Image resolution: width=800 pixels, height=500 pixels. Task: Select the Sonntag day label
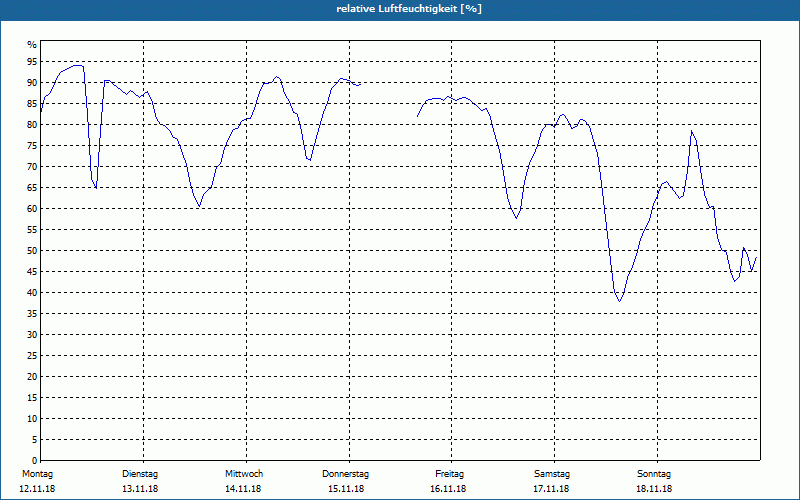654,474
